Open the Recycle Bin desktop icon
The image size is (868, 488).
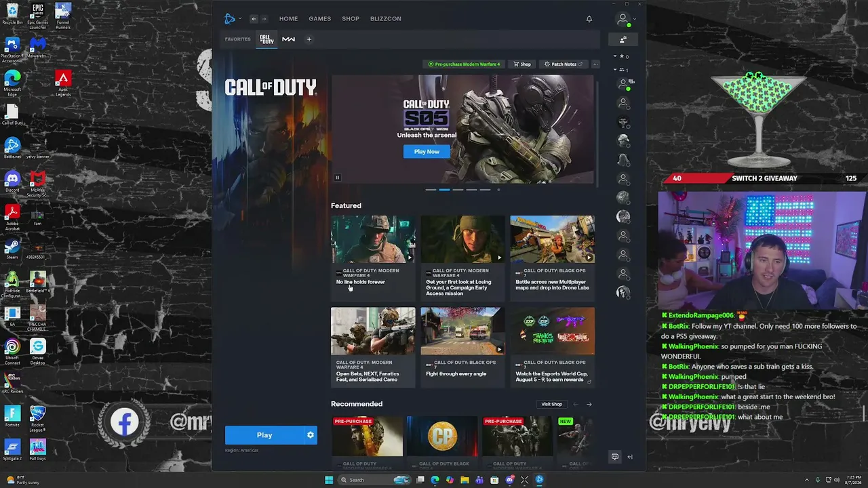(x=12, y=14)
